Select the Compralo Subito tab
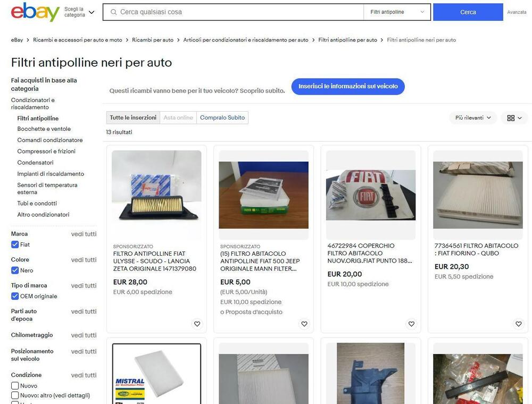Screen dimensions: 532x404 [222, 117]
